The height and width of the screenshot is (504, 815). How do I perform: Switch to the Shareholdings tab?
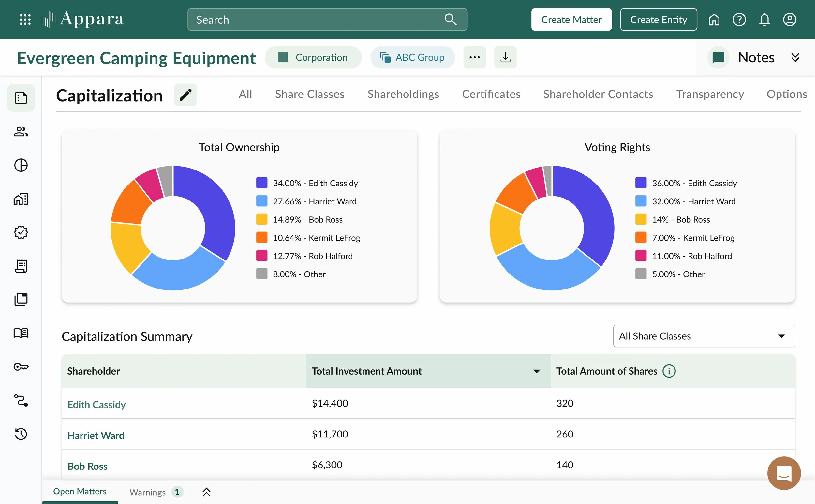tap(403, 94)
